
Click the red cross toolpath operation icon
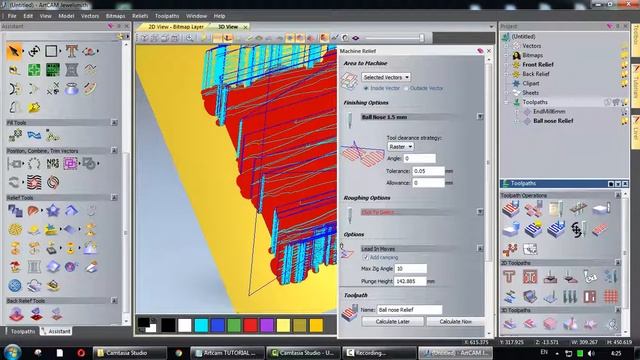pos(533,209)
